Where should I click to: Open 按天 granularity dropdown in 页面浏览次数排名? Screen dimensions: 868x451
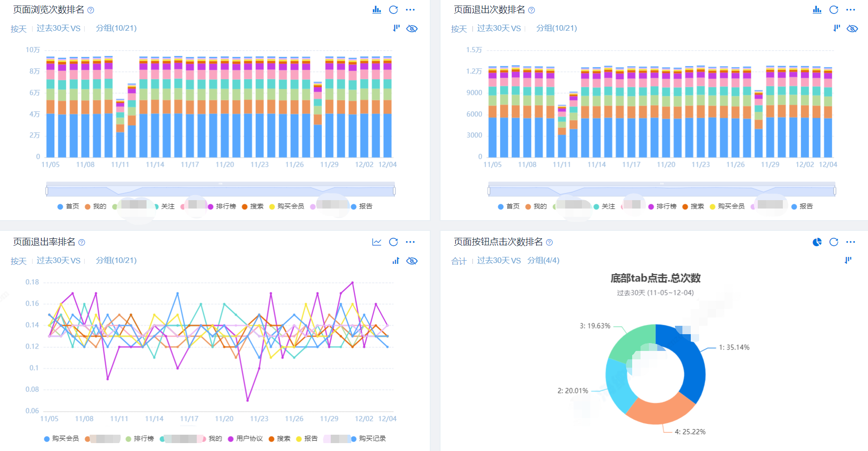pyautogui.click(x=19, y=29)
